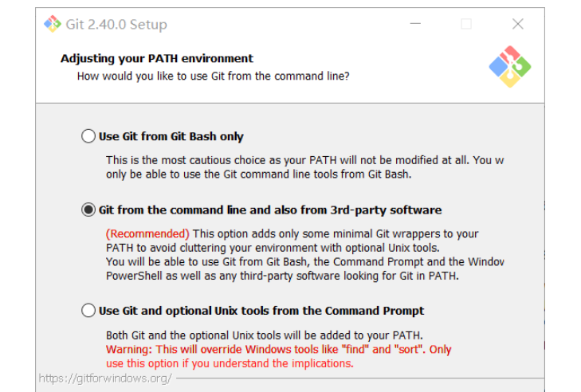
Task: Close the Git 2.40.0 Setup window
Action: coord(518,24)
